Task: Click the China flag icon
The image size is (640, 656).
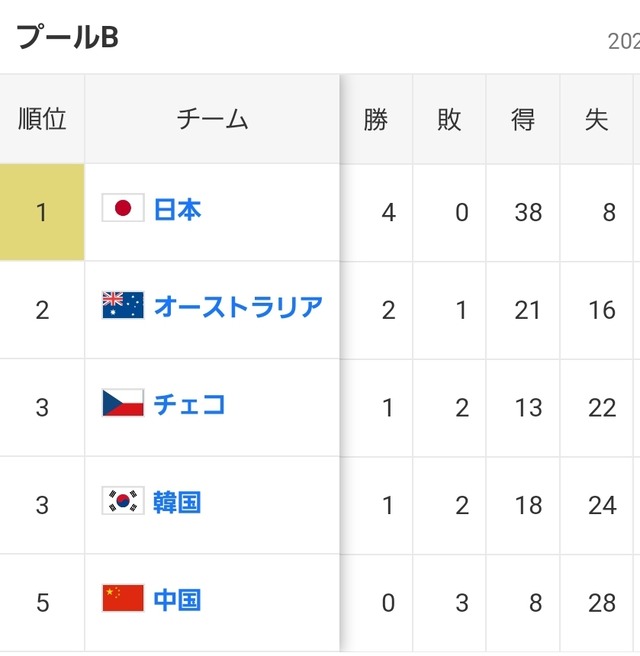Action: coord(123,598)
